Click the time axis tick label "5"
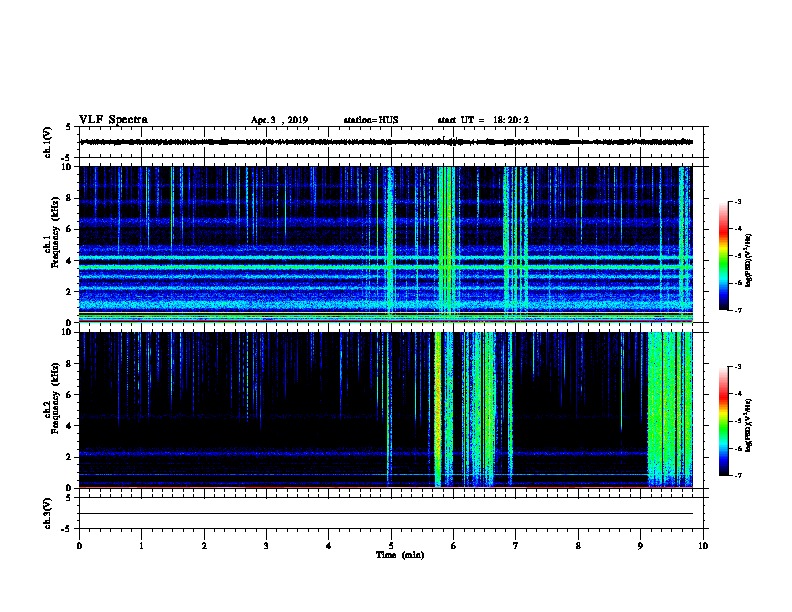Image resolution: width=792 pixels, height=612 pixels. (391, 546)
